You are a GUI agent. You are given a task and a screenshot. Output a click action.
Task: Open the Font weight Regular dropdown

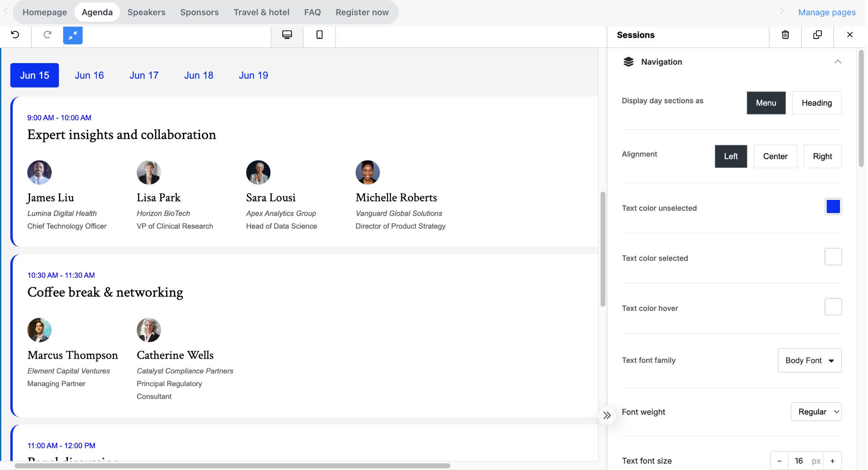pos(816,412)
